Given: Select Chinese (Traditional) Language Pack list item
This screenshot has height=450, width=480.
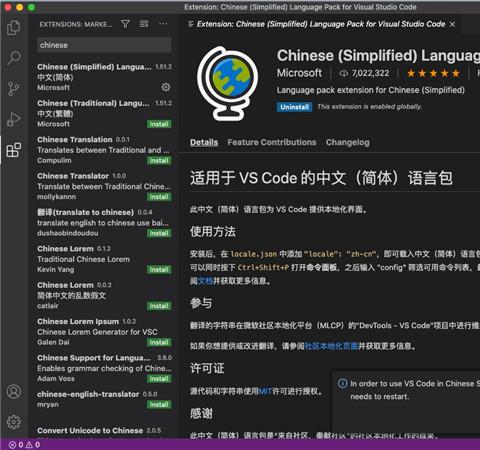Looking at the screenshot, I should [x=104, y=114].
